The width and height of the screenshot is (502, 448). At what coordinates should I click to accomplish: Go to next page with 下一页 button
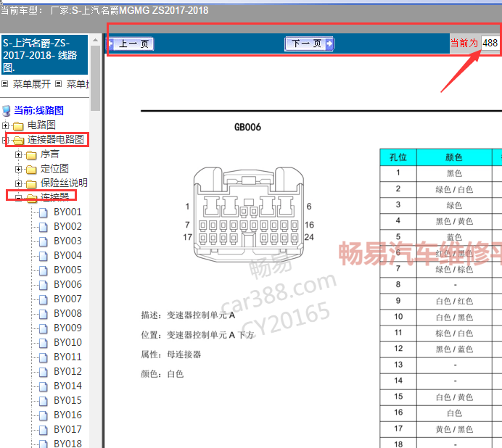tap(309, 43)
